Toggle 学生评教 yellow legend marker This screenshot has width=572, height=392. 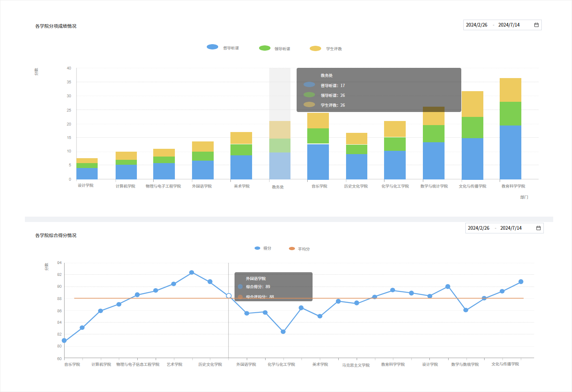[x=315, y=49]
